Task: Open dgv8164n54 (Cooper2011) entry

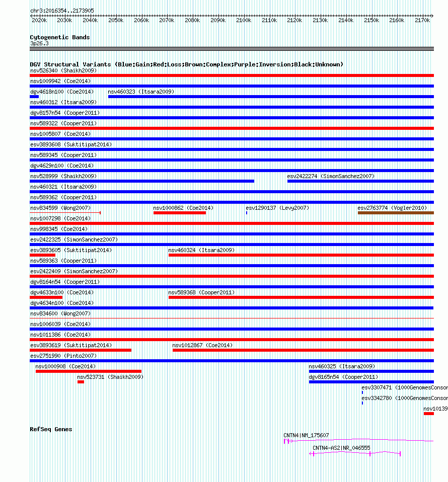Action: coord(65,282)
